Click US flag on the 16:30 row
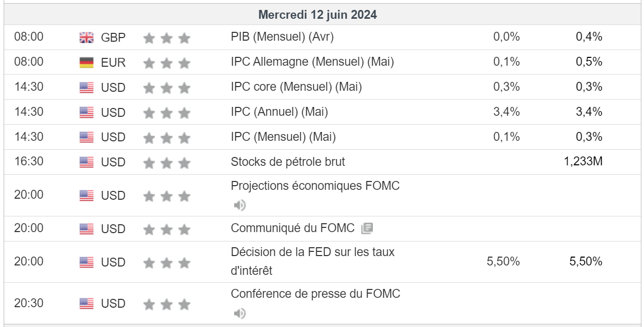The image size is (644, 327). click(87, 162)
